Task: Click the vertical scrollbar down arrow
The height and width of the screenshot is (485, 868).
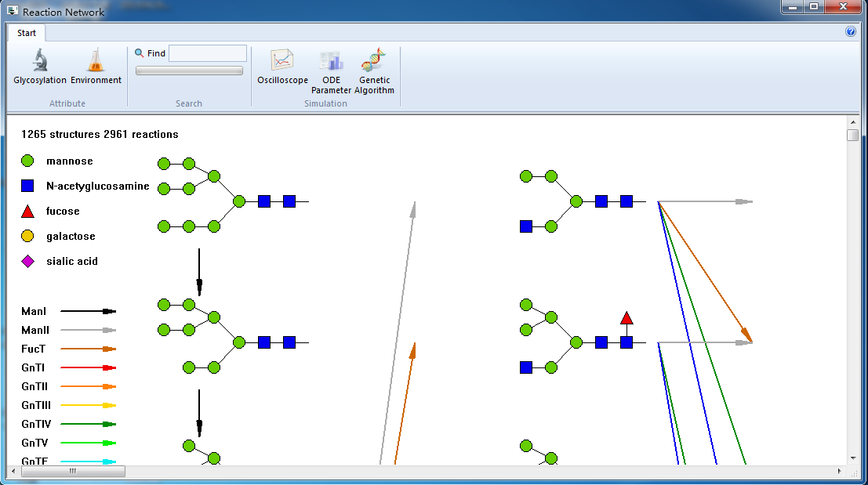Action: point(852,458)
